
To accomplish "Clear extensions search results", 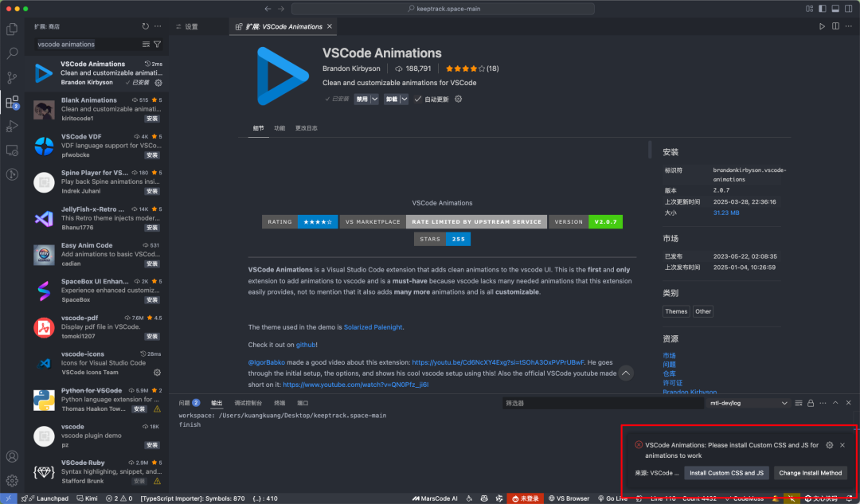I will click(146, 45).
